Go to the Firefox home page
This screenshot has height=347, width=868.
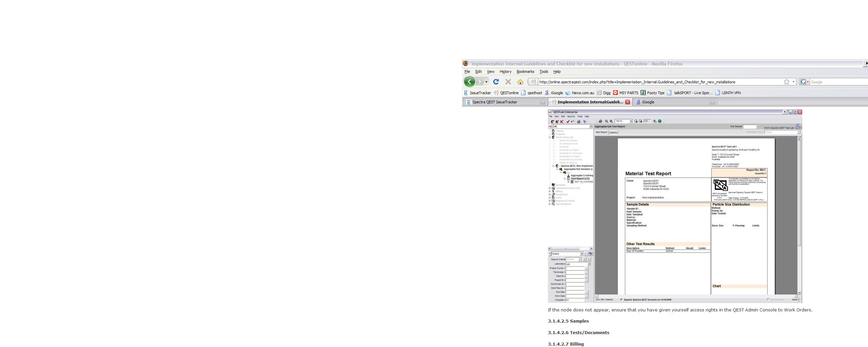(520, 82)
